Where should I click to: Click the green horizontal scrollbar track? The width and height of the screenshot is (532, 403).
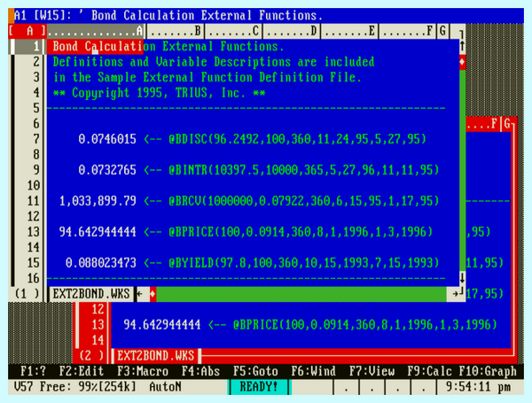[x=301, y=294]
